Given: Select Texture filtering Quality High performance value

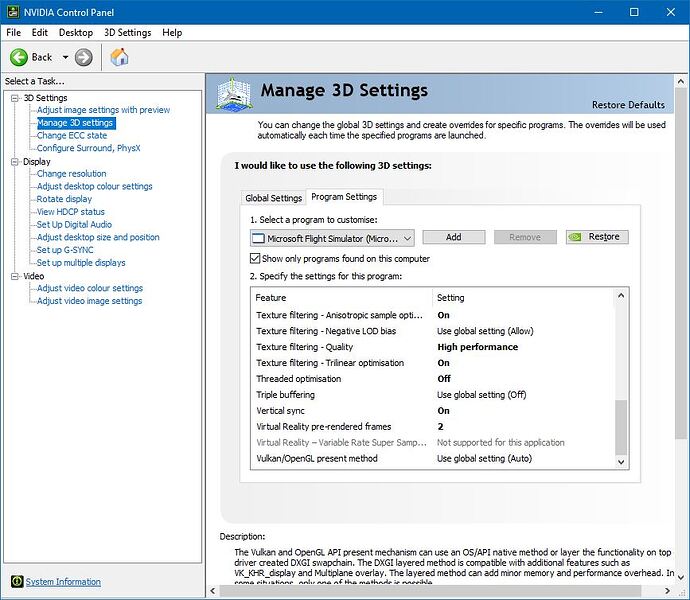Looking at the screenshot, I should [477, 347].
